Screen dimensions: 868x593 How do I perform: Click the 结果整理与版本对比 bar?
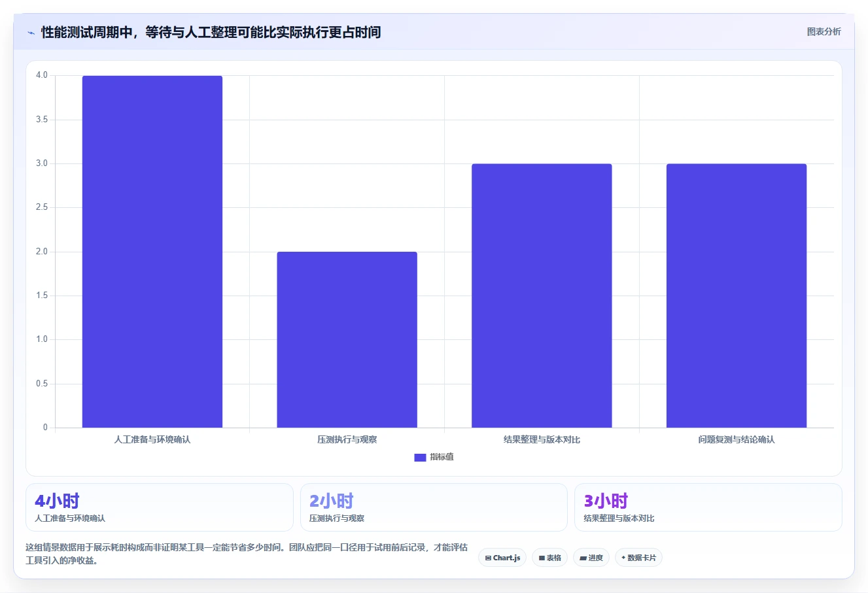pos(542,296)
